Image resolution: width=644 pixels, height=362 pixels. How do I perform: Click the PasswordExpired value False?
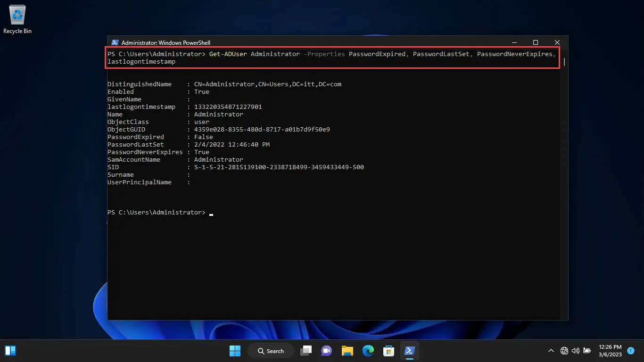[x=204, y=137]
